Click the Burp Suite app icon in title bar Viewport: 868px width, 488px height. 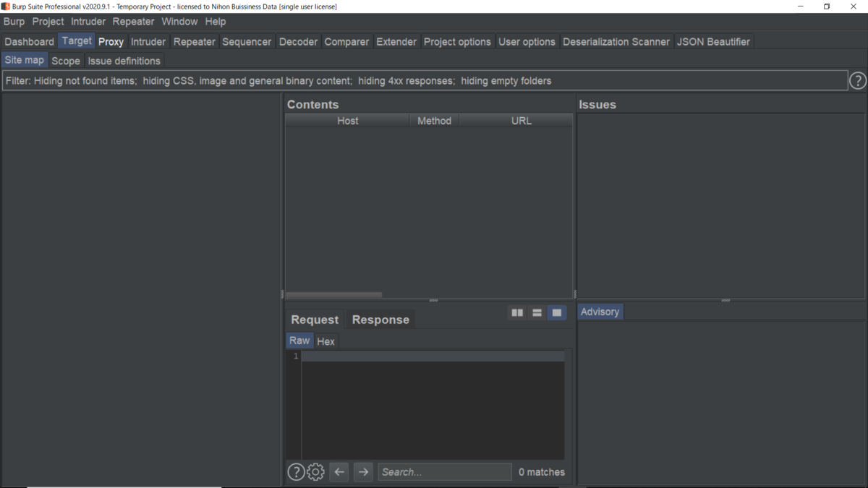(x=6, y=7)
